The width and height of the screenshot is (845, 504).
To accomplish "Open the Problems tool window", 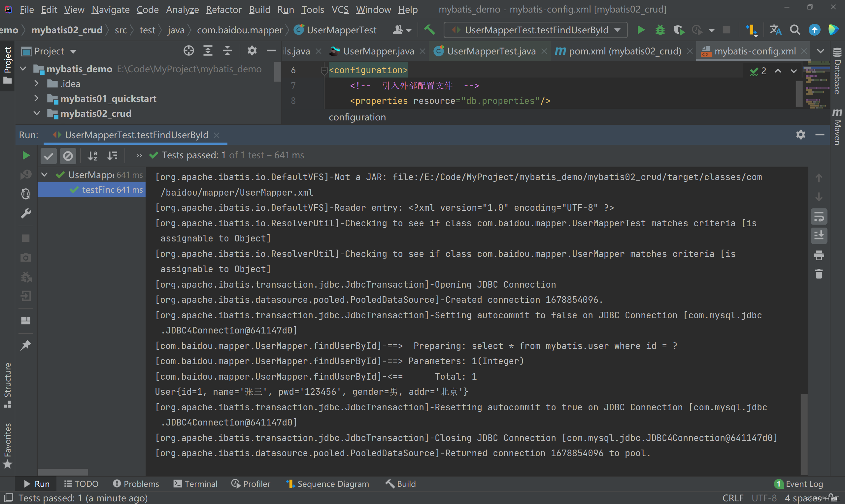I will (x=136, y=484).
